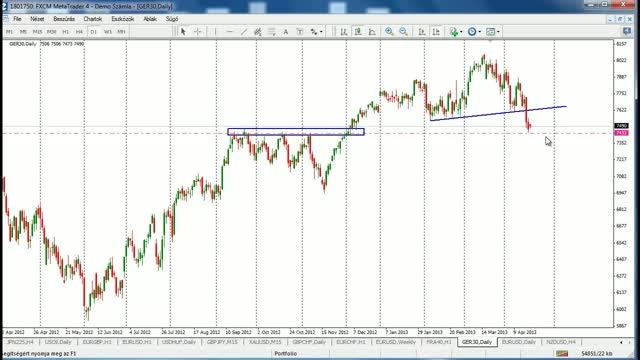Enable the chart auto scroll icon
Viewport: 640px width, 360px height.
[422, 32]
